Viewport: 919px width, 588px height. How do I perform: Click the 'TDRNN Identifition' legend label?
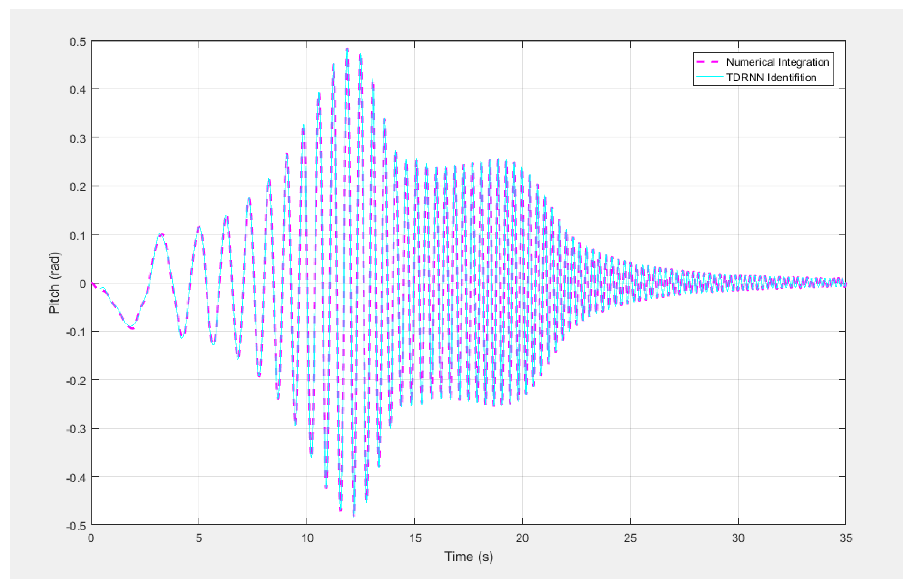tap(771, 77)
